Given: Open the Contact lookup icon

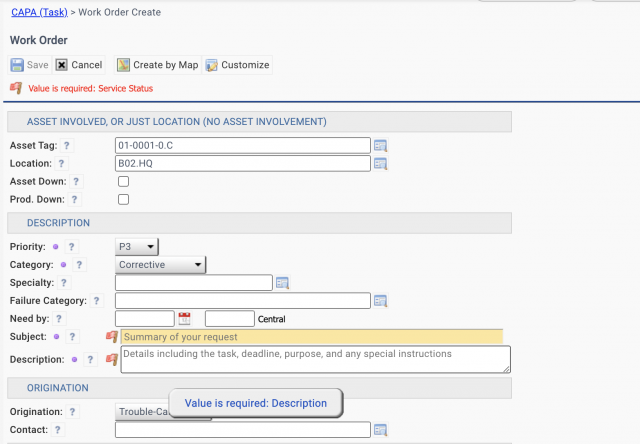Looking at the screenshot, I should (x=380, y=430).
